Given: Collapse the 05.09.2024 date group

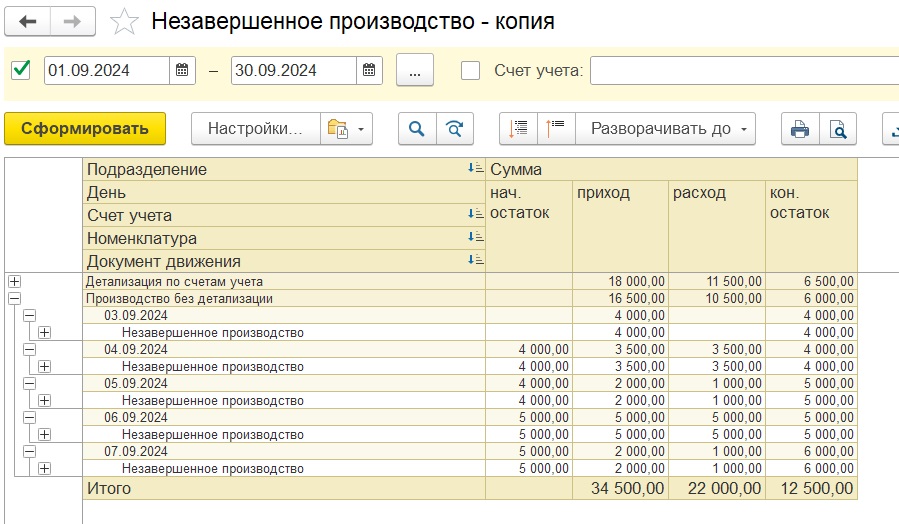Looking at the screenshot, I should 29,384.
